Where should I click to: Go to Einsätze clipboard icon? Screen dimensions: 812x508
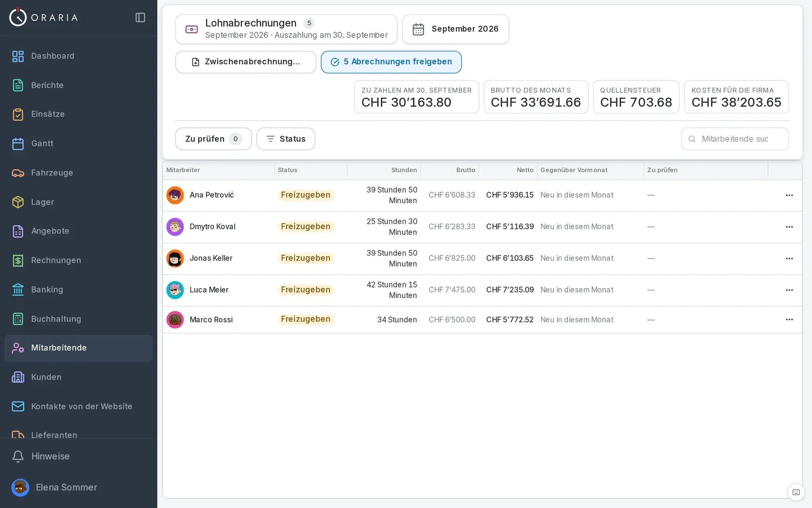point(18,114)
